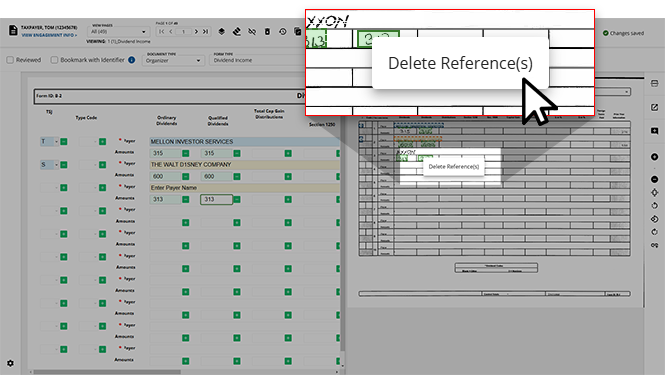Click The Walt Disney Company payer field
This screenshot has height=375, width=665.
pyautogui.click(x=244, y=165)
